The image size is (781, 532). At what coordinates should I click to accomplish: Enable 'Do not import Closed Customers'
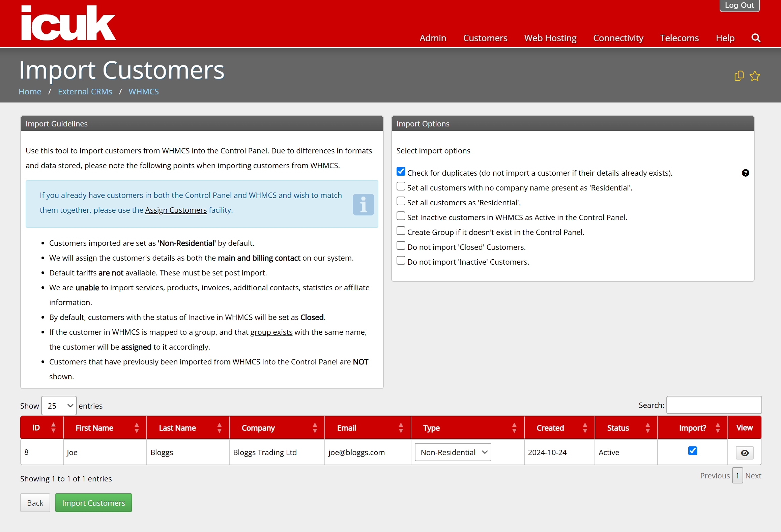[x=401, y=246]
